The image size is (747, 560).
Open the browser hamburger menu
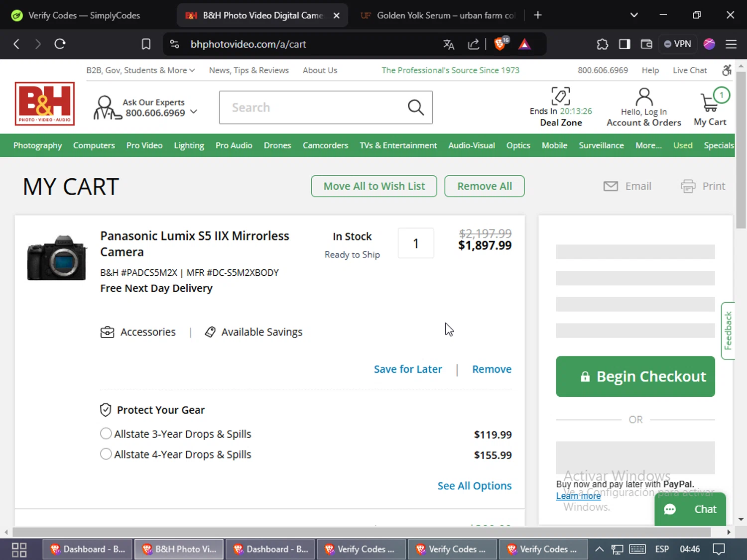pyautogui.click(x=731, y=44)
